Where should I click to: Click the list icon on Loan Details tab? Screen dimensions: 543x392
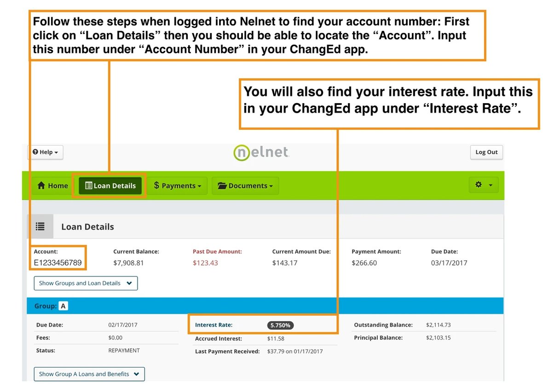click(x=89, y=186)
